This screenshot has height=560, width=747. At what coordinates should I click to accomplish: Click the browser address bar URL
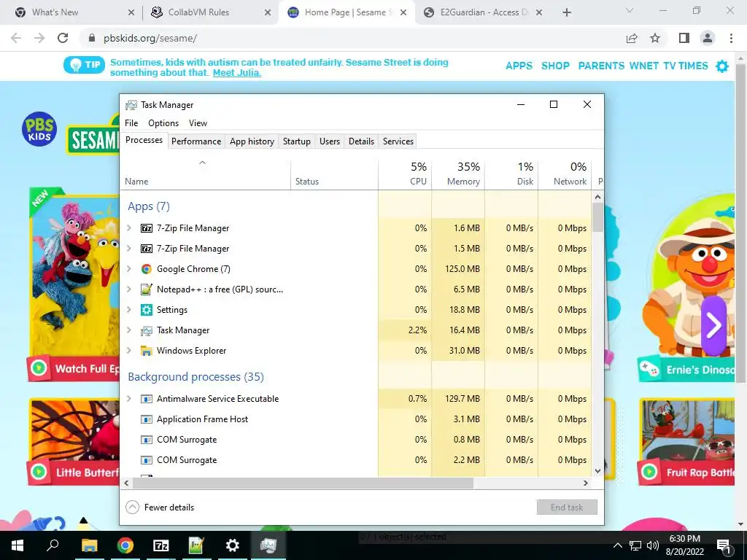150,38
